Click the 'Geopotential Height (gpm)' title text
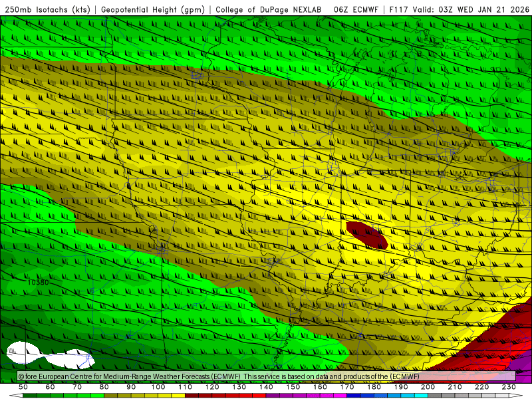 [x=153, y=9]
